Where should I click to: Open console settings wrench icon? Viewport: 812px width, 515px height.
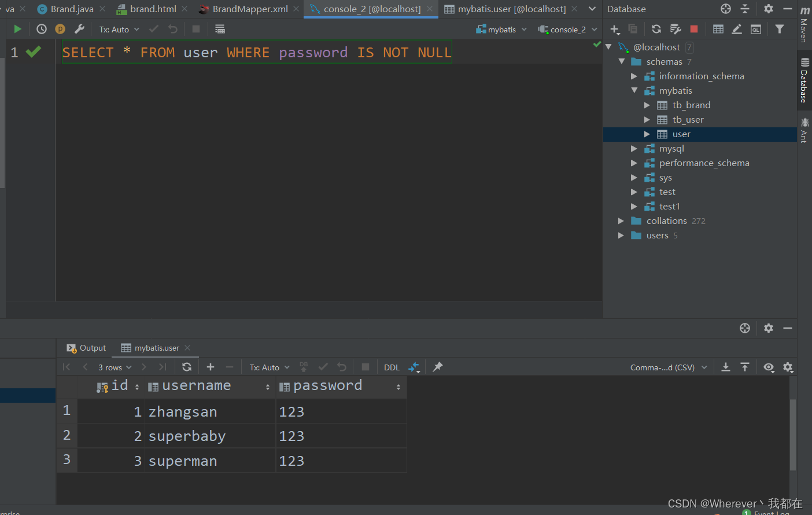point(80,29)
